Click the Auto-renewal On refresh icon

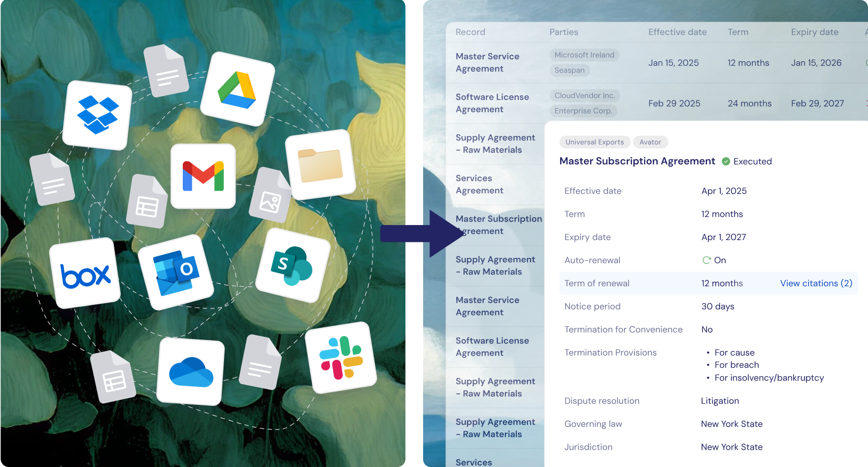coord(706,260)
